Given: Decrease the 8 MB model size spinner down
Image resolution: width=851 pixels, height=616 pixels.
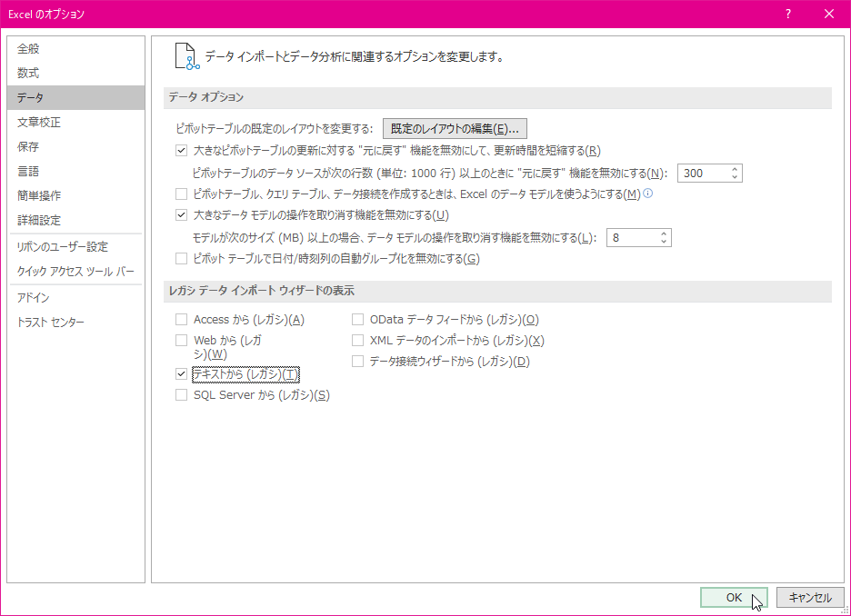Looking at the screenshot, I should coord(664,242).
